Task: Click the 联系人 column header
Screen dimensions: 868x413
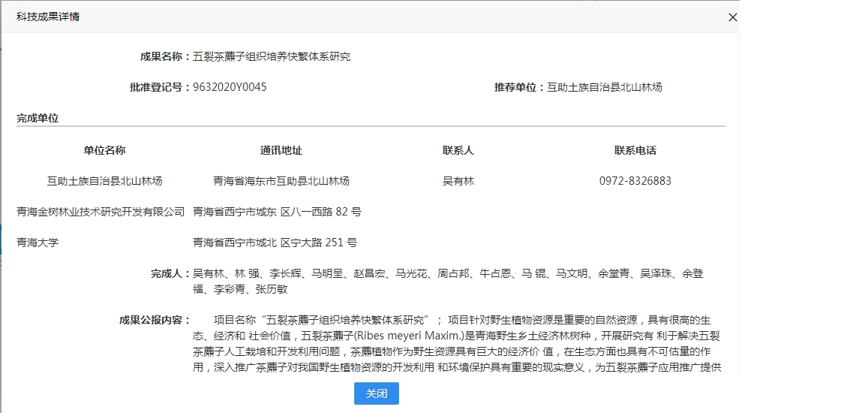Action: (458, 150)
